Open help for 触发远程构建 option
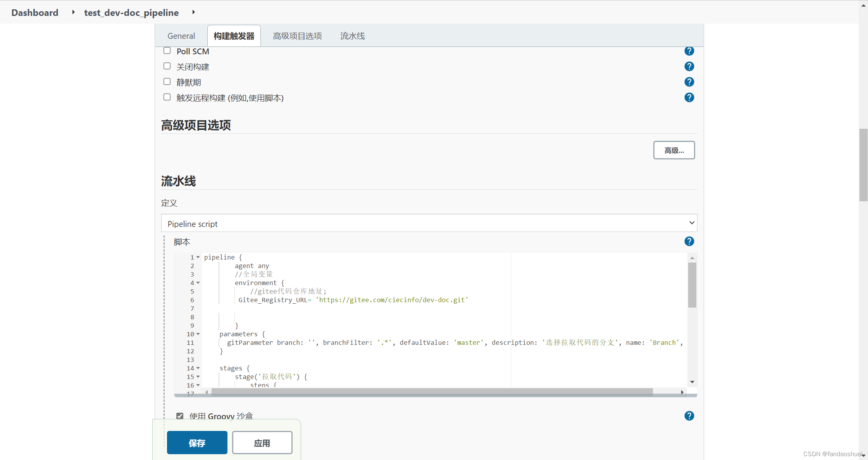 (689, 97)
